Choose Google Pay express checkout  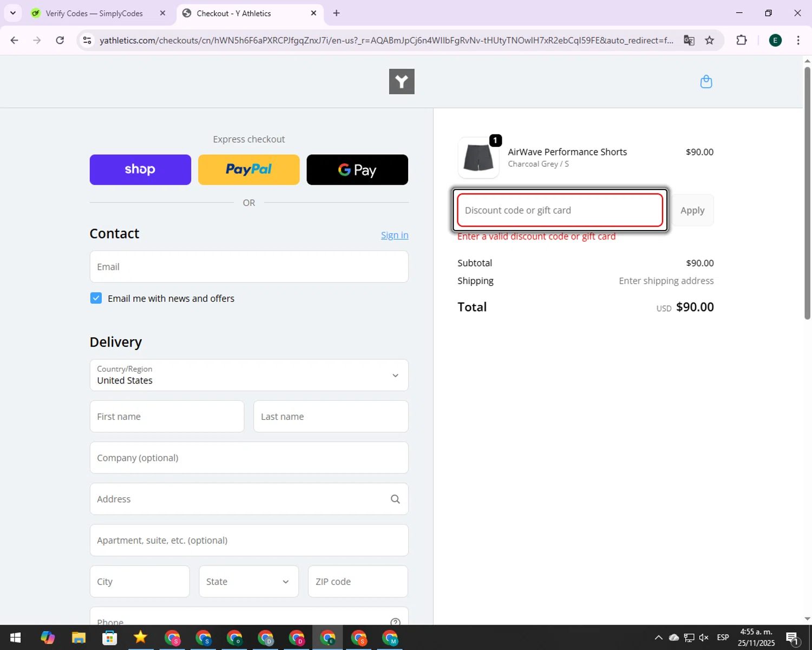(357, 170)
